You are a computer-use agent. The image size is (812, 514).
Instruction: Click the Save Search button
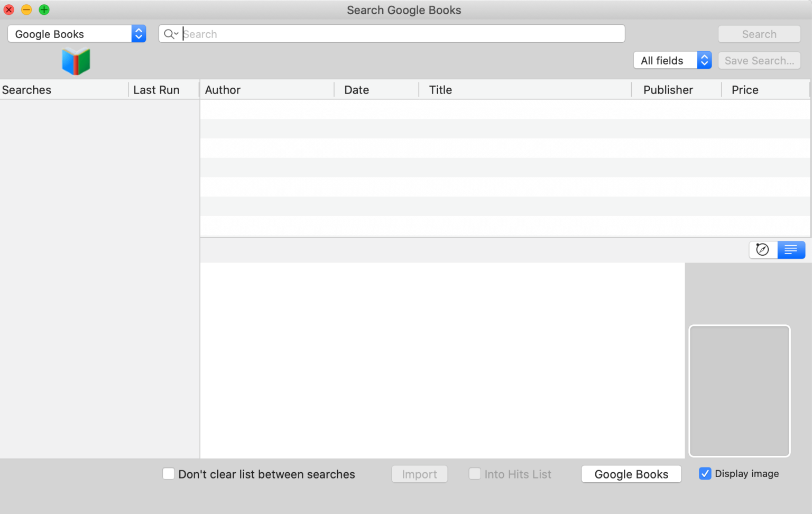click(x=759, y=60)
